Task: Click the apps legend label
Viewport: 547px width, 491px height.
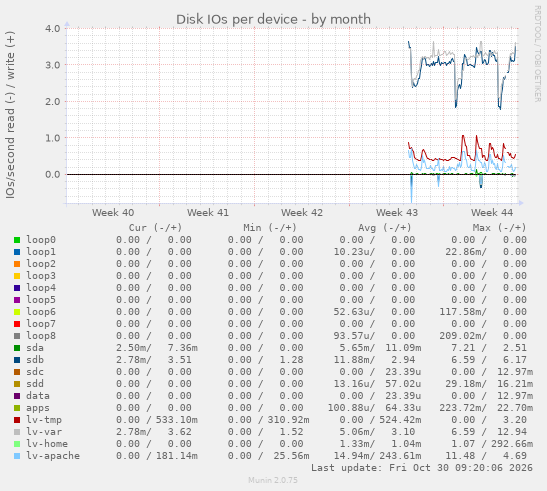Action: [38, 408]
